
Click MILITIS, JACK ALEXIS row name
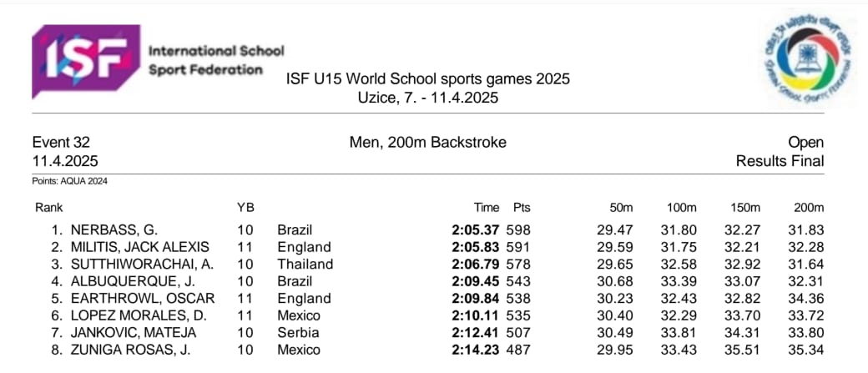[x=139, y=247]
